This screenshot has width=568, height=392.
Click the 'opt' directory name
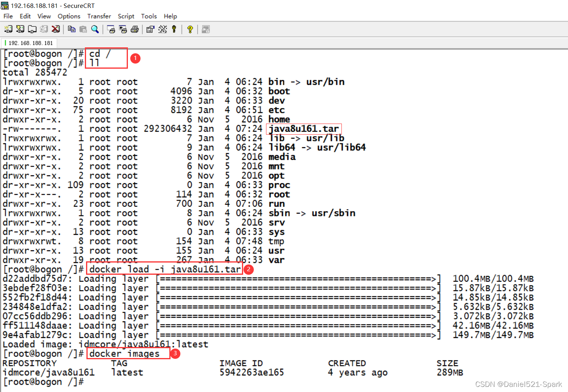277,176
